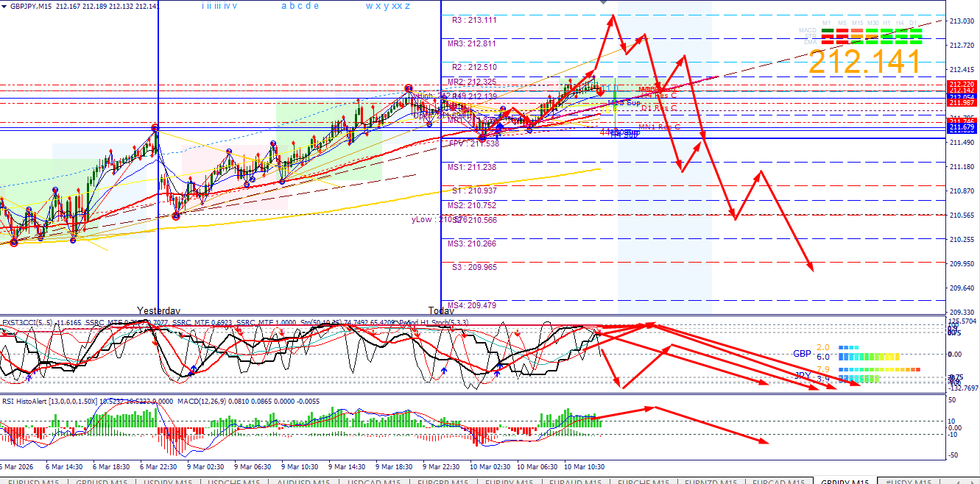Select the GBP currency strength label
980x484 pixels.
click(803, 353)
